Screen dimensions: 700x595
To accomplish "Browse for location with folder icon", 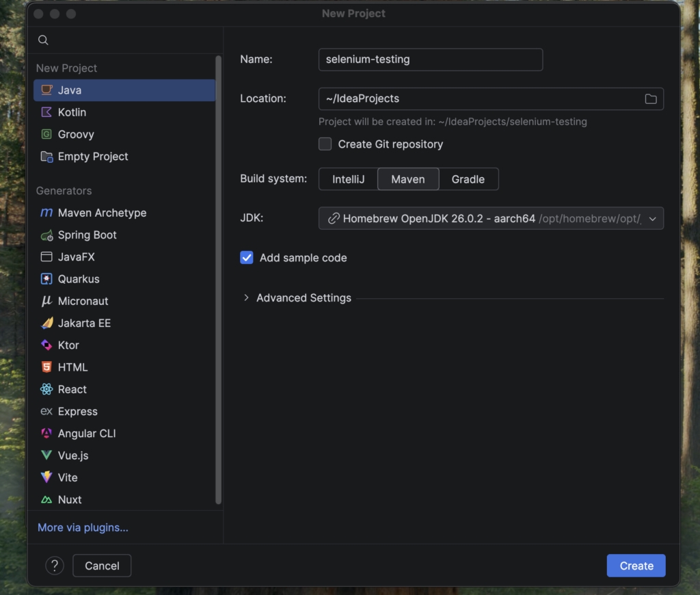I will [x=651, y=99].
